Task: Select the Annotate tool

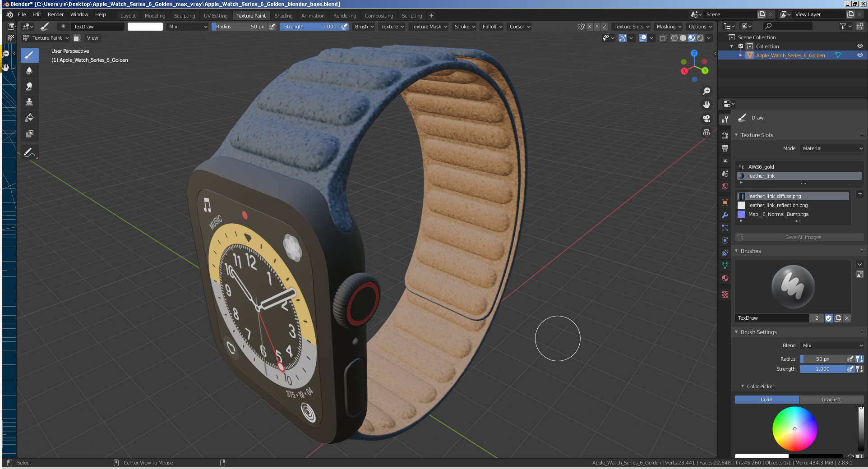Action: pyautogui.click(x=29, y=153)
